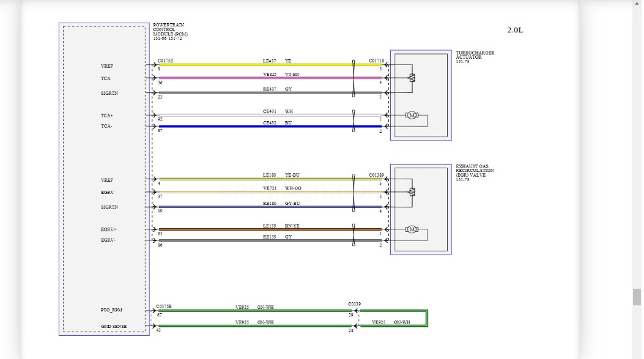Click connector label C0139

pos(355,304)
